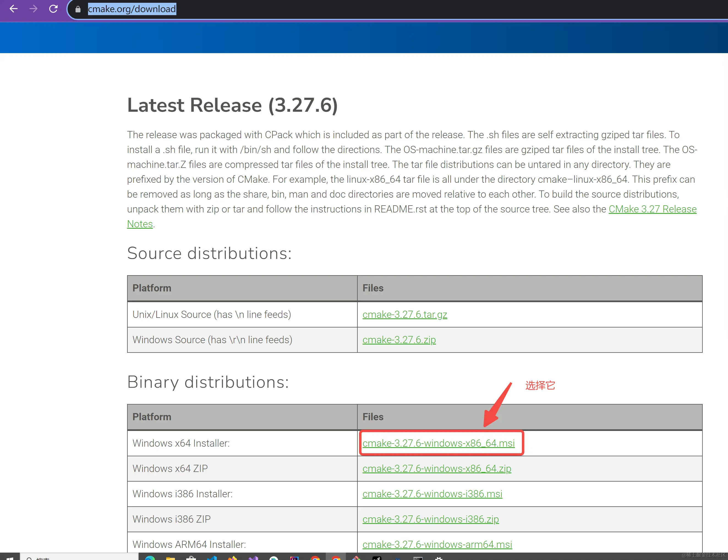The height and width of the screenshot is (560, 728).
Task: Download cmake-3.27.6-windows-i386.msi installer
Action: click(x=432, y=494)
